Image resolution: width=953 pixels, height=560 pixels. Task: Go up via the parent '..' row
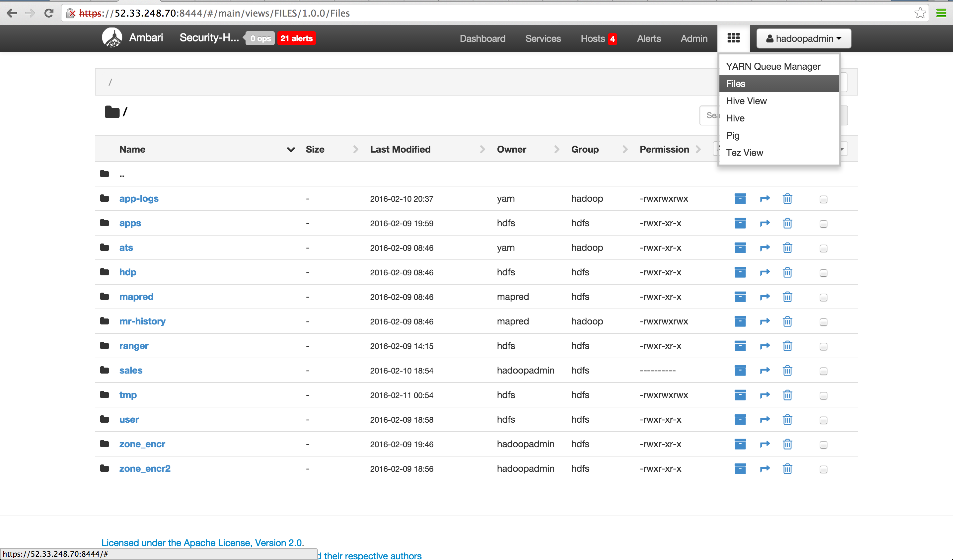(476, 174)
